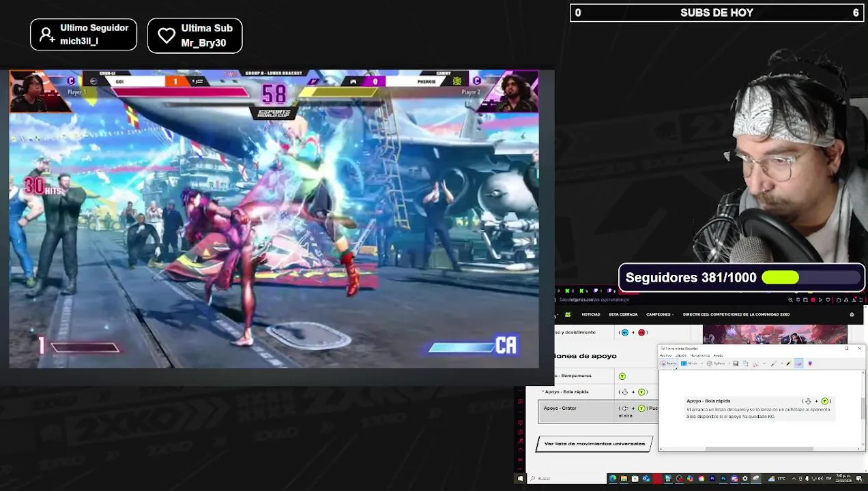Open Settings gear from the taskbar
Image resolution: width=868 pixels, height=491 pixels.
click(744, 479)
